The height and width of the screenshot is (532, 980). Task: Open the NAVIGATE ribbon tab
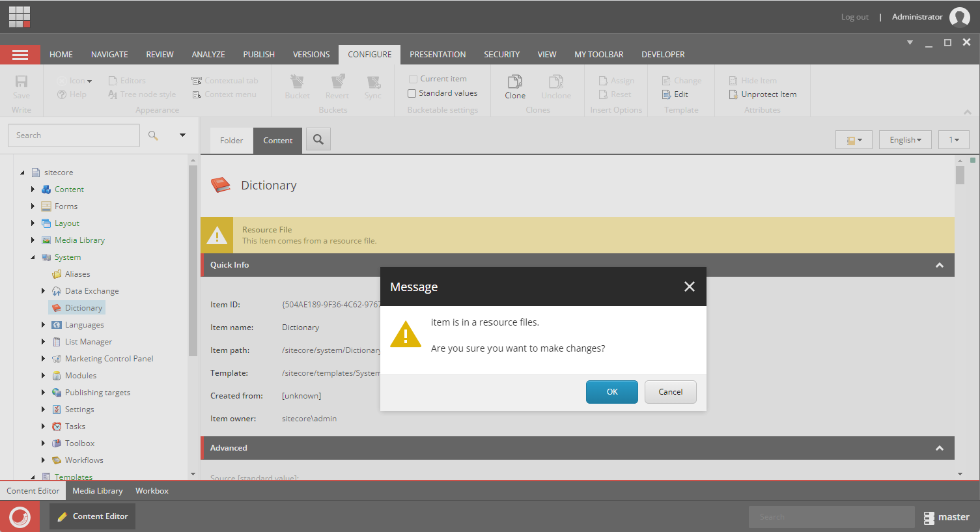[109, 55]
